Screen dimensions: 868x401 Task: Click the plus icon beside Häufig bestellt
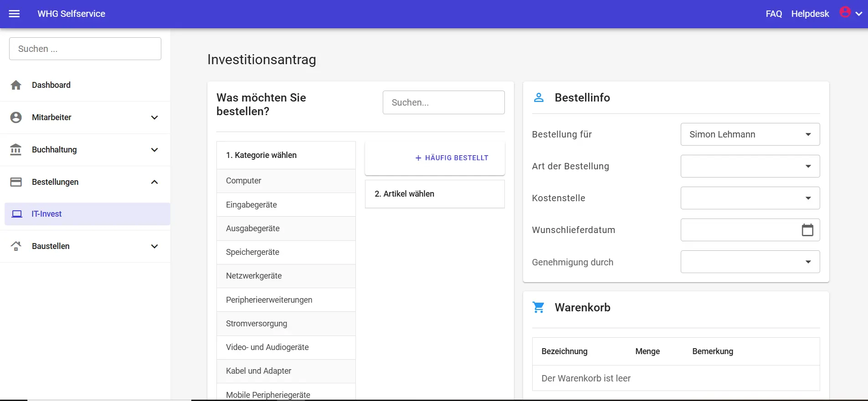[x=418, y=158]
